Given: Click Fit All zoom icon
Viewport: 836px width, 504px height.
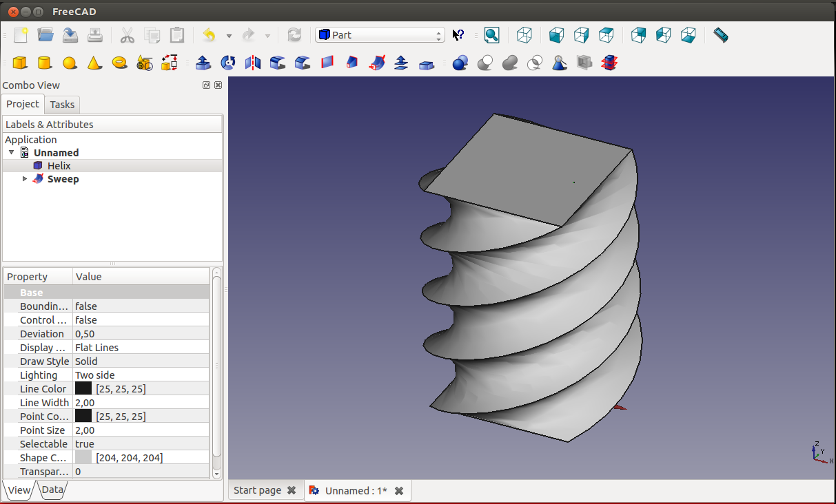Looking at the screenshot, I should click(491, 35).
